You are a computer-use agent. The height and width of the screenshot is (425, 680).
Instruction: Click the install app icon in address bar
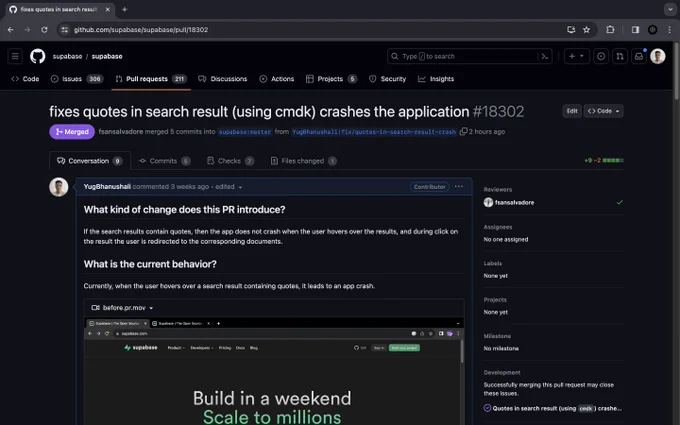[571, 29]
